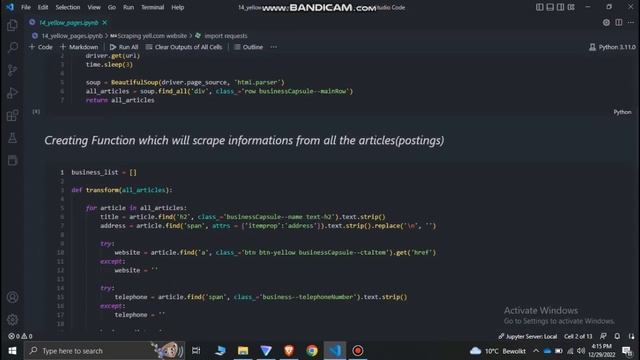Open Run and Debug view

click(12, 93)
